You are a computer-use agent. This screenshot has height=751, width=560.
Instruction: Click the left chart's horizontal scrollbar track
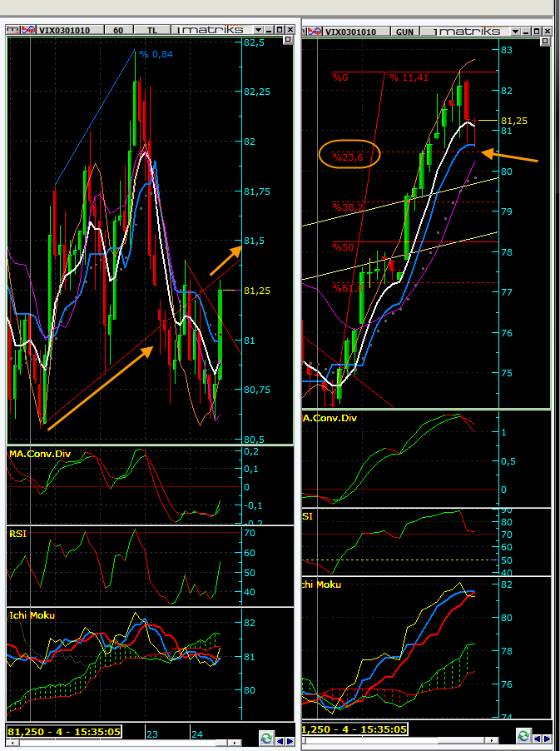[x=125, y=742]
